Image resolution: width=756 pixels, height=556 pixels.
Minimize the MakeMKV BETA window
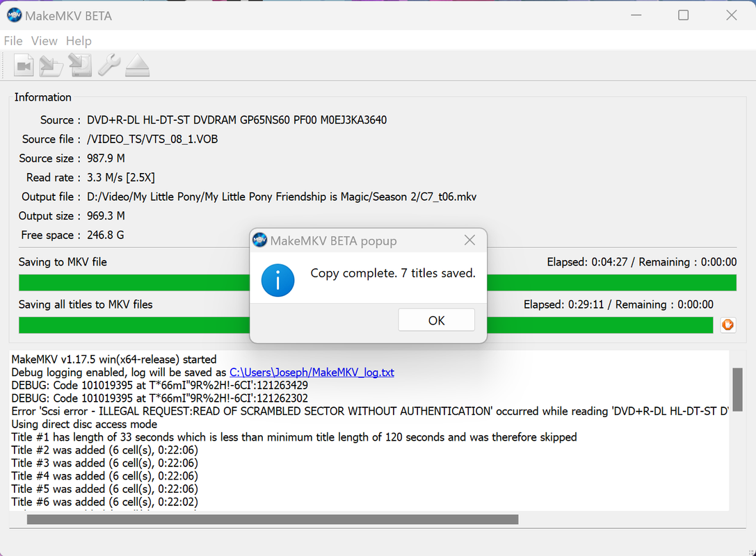pyautogui.click(x=636, y=15)
